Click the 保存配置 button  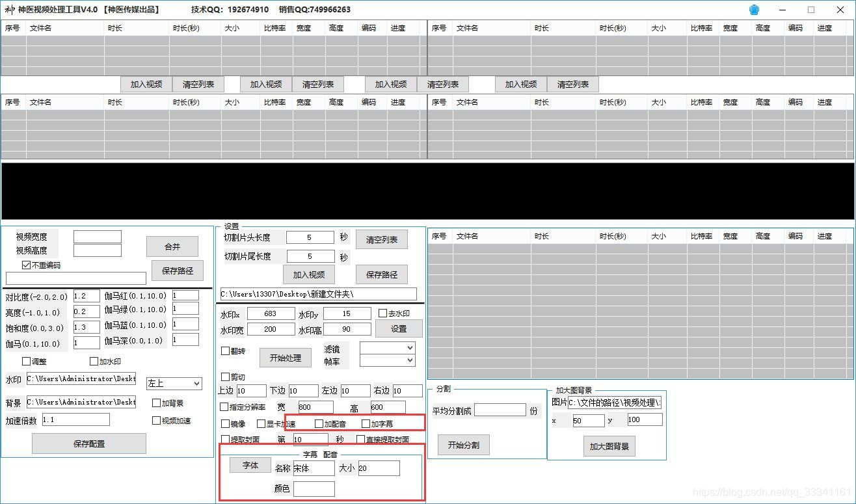(x=89, y=444)
